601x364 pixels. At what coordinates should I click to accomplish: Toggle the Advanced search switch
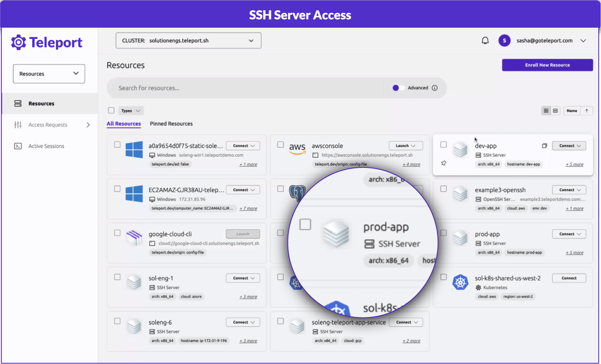(x=398, y=88)
